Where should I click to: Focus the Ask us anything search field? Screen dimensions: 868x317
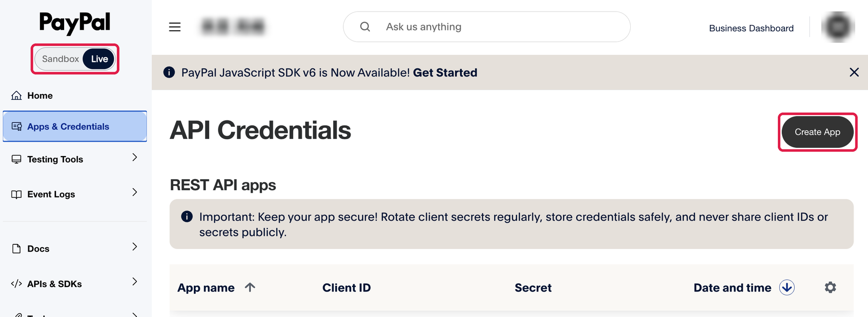click(x=487, y=27)
